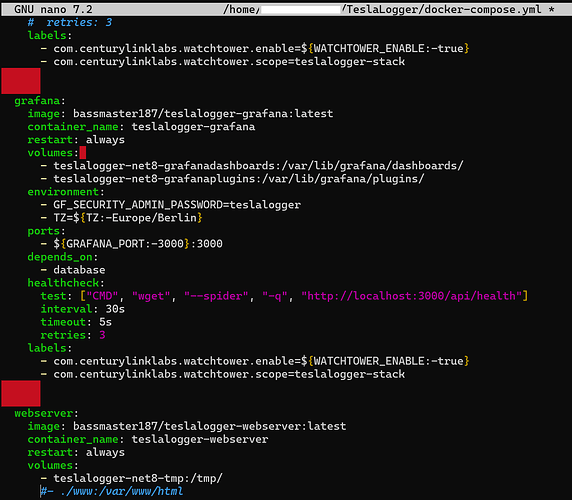Click "teslalogger-grafana" container name value
Screen dimensions: 572x500
[x=193, y=127]
